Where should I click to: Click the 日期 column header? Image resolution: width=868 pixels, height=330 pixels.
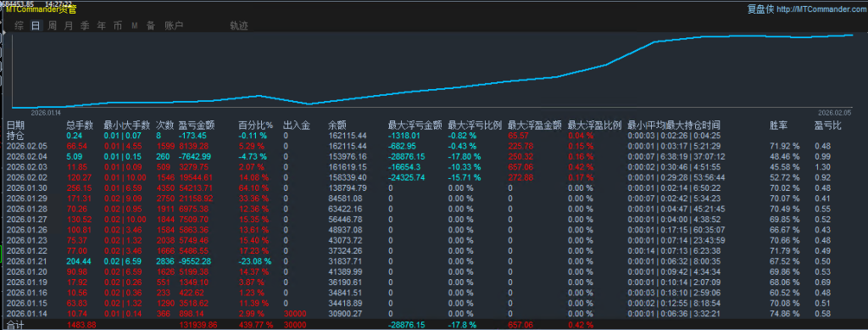(15, 126)
